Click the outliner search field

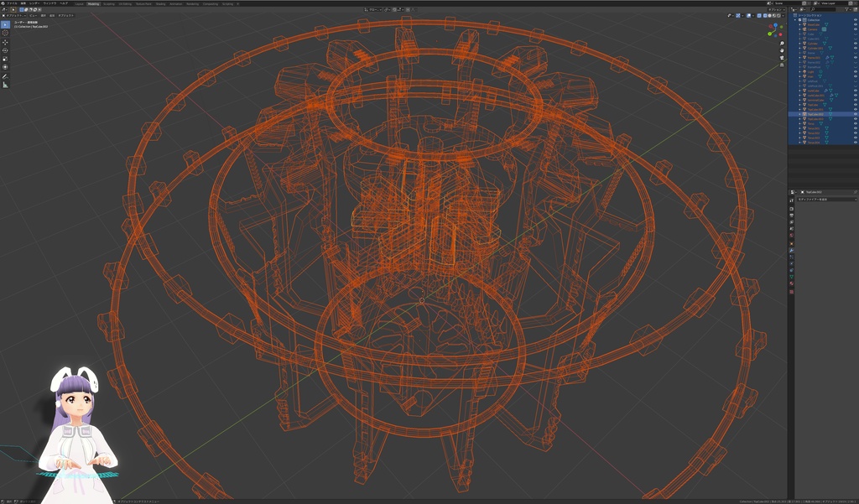[x=823, y=9]
